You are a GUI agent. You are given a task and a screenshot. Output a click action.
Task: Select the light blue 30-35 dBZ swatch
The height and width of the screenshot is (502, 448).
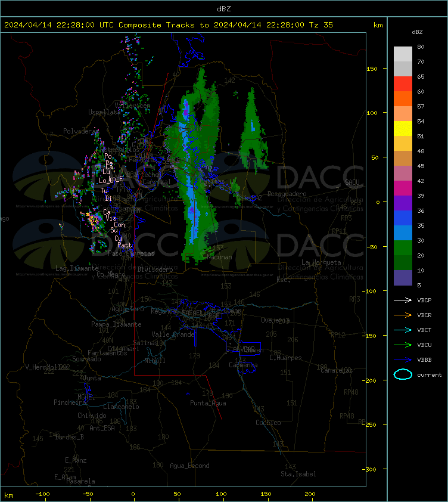[403, 233]
